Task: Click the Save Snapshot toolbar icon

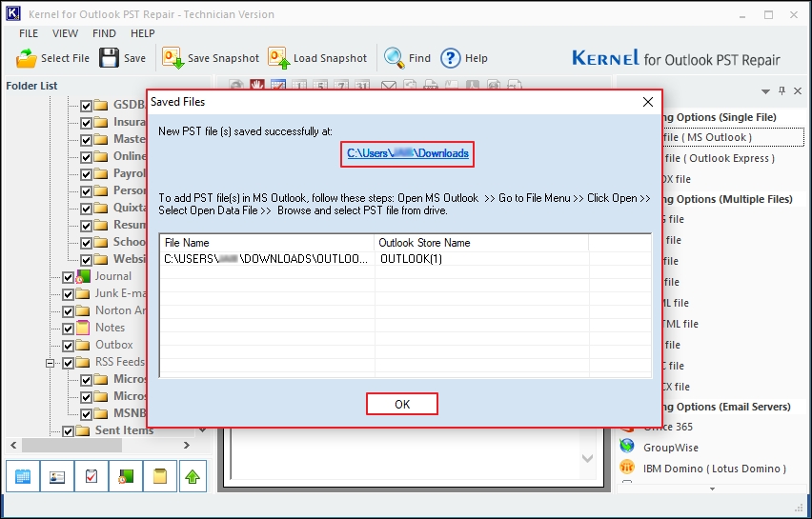Action: point(173,58)
